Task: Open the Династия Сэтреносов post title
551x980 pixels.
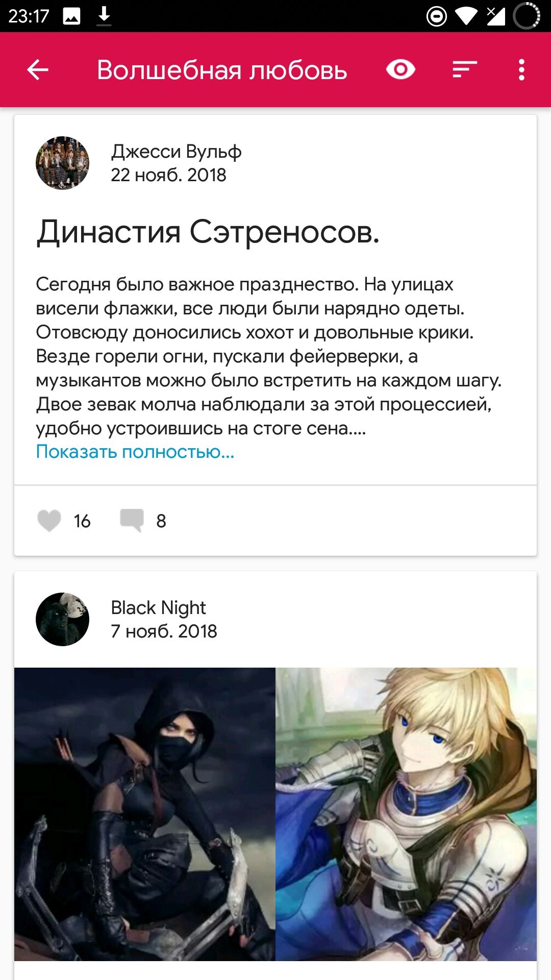Action: point(208,232)
